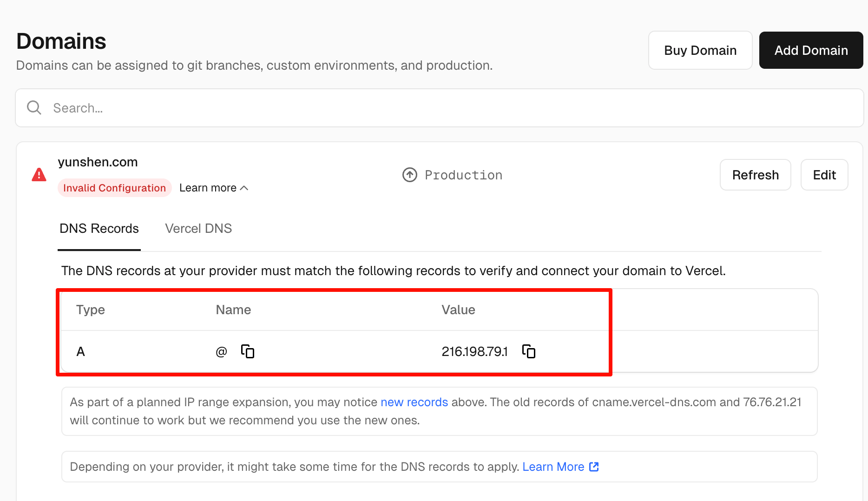Switch to the DNS Records tab
Image resolution: width=868 pixels, height=501 pixels.
tap(99, 229)
